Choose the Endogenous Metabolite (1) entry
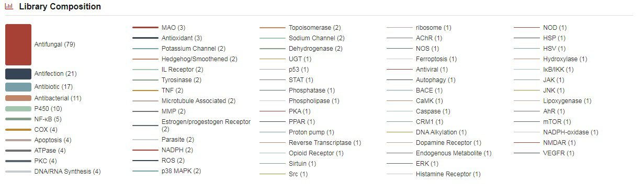Screen dimensions: 644x193 pos(454,153)
